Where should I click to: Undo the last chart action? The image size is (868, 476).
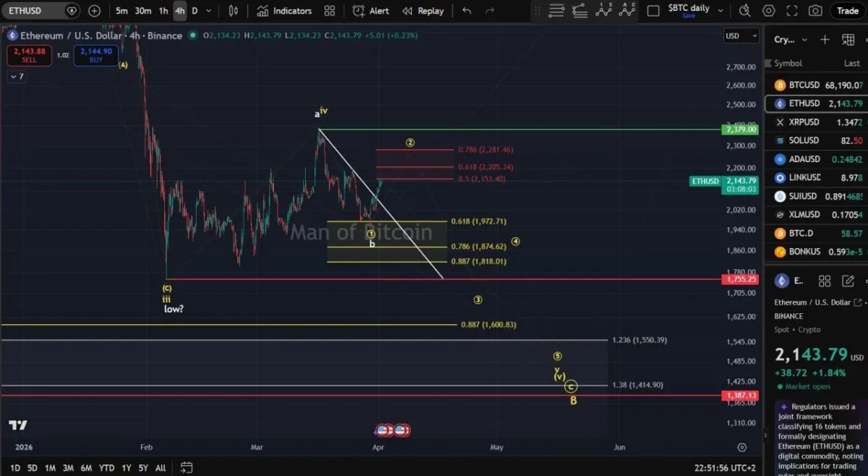[467, 10]
